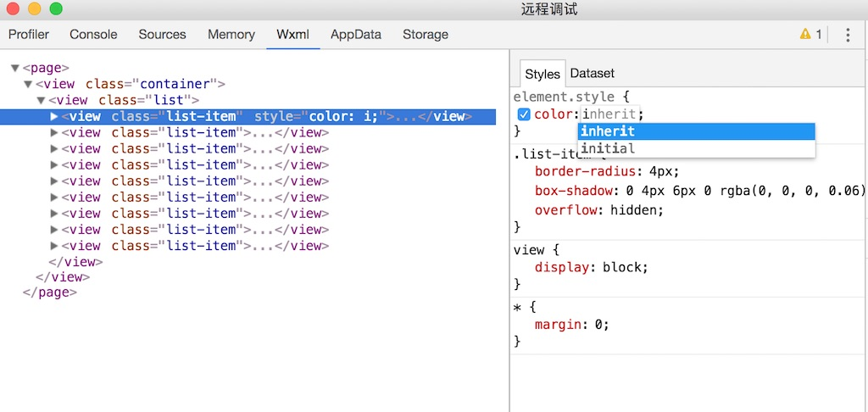Switch to the Dataset tab
868x412 pixels.
(x=592, y=74)
